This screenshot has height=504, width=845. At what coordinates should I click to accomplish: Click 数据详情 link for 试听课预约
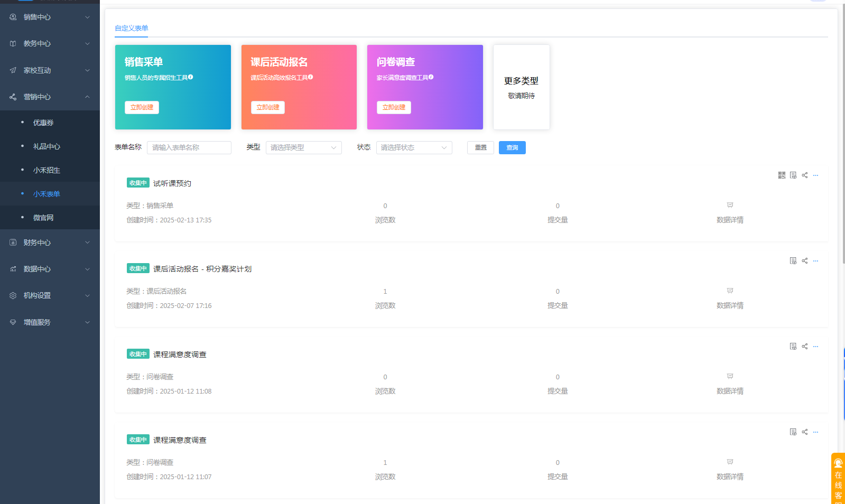[x=730, y=220]
